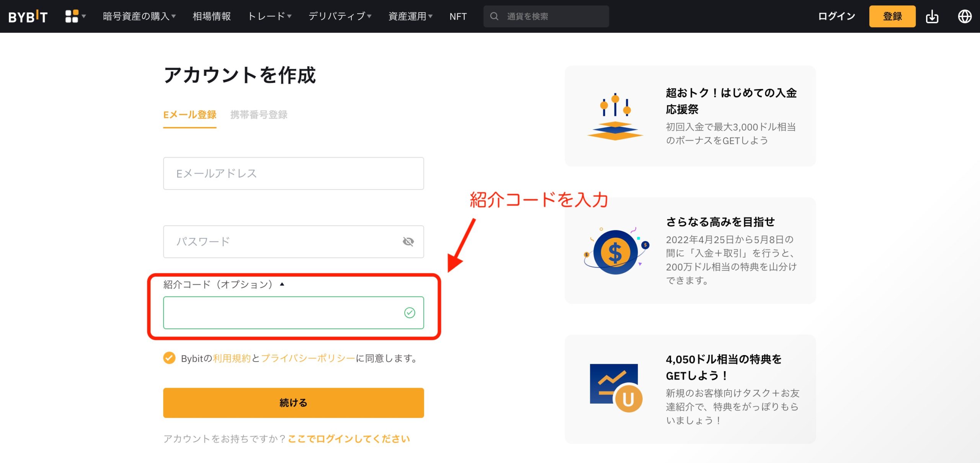Image resolution: width=980 pixels, height=463 pixels.
Task: Click アカウントを作成 heading
Action: (x=240, y=75)
